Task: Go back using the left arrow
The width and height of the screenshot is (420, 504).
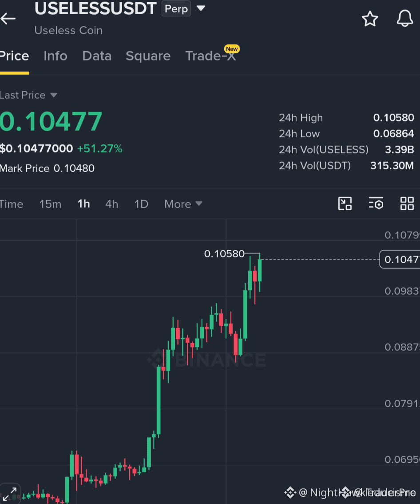Action: (8, 19)
